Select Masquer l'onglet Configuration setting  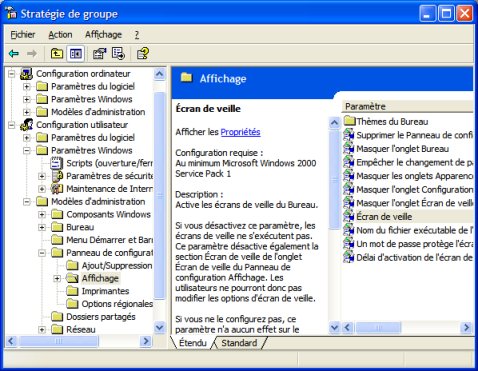click(x=408, y=190)
